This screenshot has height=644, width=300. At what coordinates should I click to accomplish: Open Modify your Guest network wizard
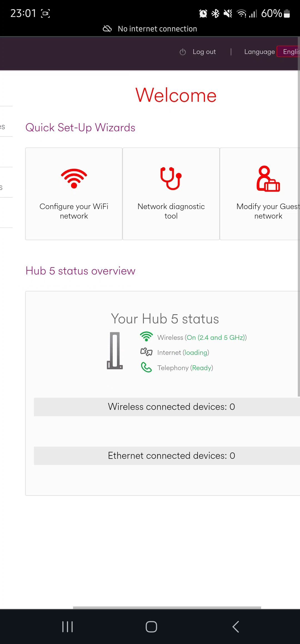tap(260, 194)
